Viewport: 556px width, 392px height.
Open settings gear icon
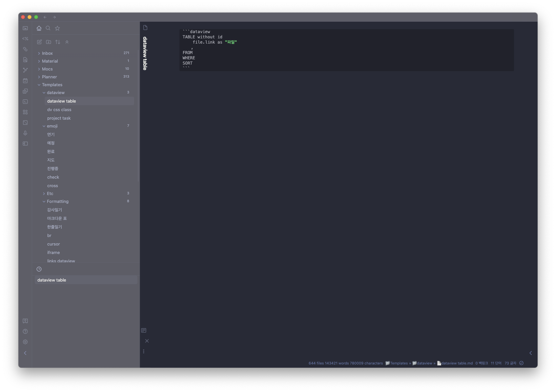pos(25,342)
